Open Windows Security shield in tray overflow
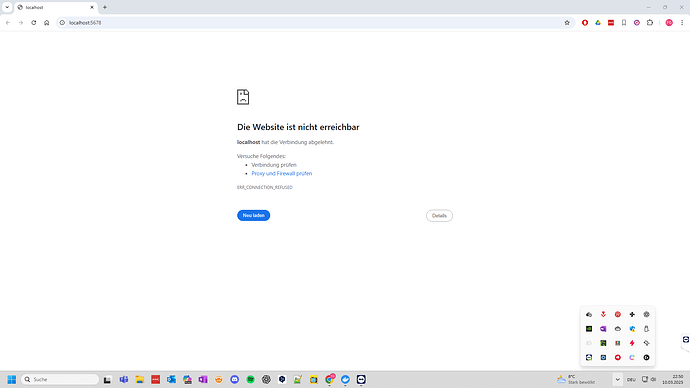 click(x=632, y=329)
